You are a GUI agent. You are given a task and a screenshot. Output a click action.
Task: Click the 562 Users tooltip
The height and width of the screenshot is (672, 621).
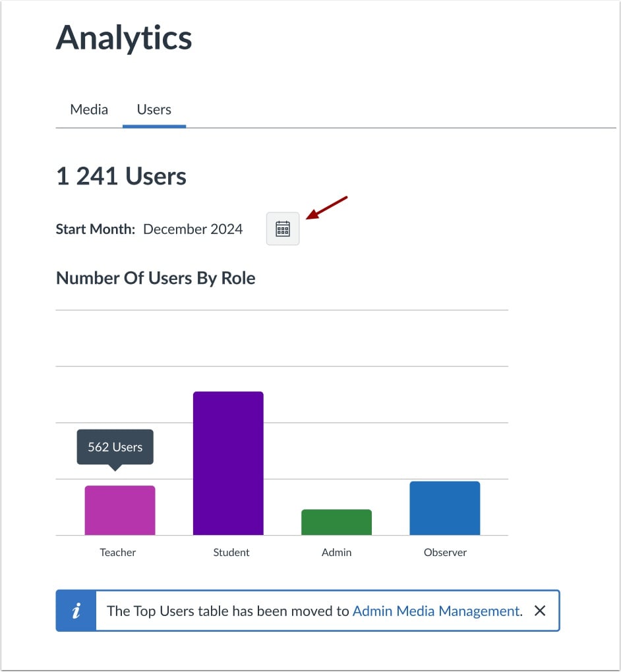click(115, 447)
